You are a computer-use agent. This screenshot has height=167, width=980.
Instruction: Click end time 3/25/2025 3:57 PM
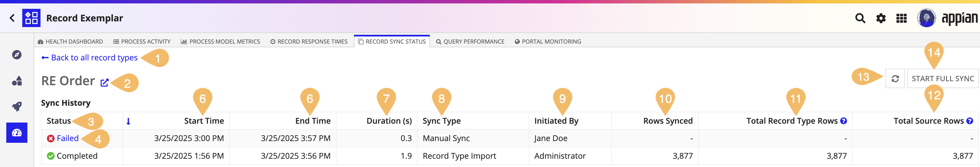pyautogui.click(x=295, y=138)
